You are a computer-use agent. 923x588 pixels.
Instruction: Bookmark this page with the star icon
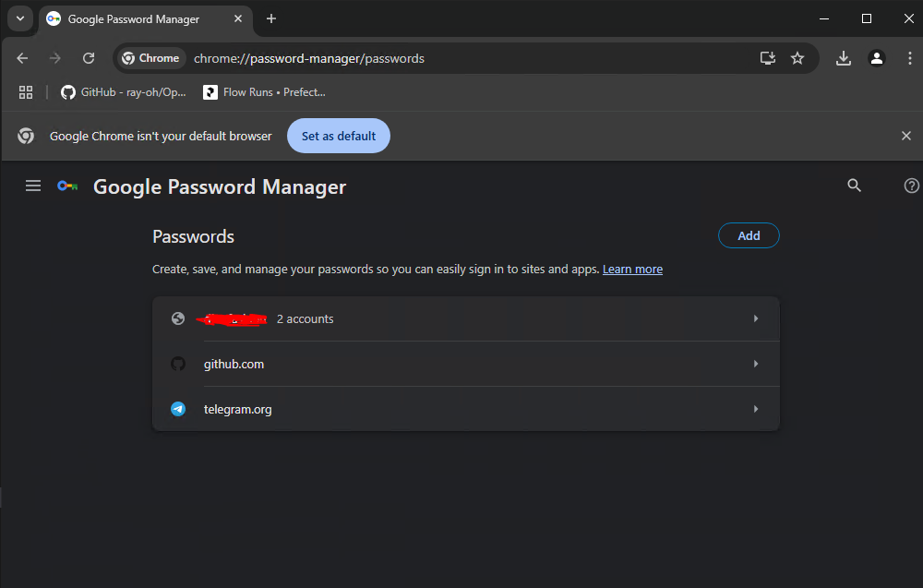pos(797,57)
